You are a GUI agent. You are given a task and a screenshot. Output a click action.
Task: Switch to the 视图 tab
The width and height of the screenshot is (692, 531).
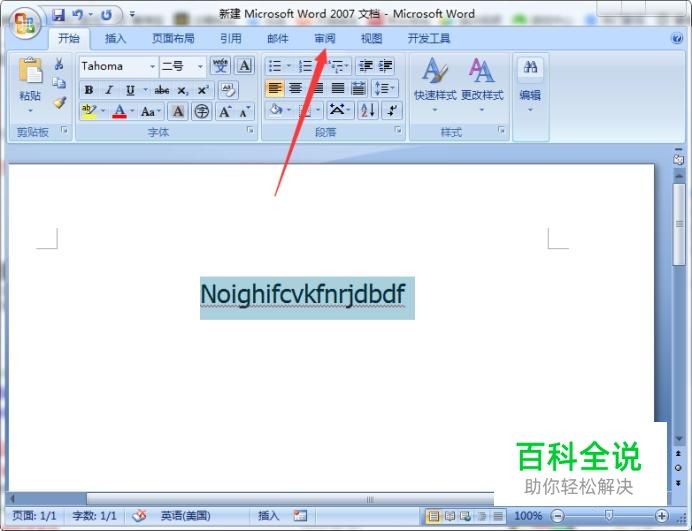(x=372, y=39)
